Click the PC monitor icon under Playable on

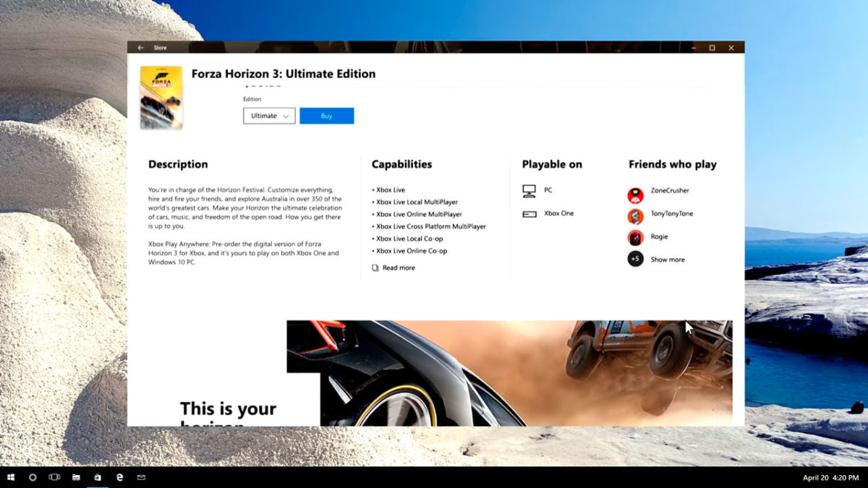529,189
